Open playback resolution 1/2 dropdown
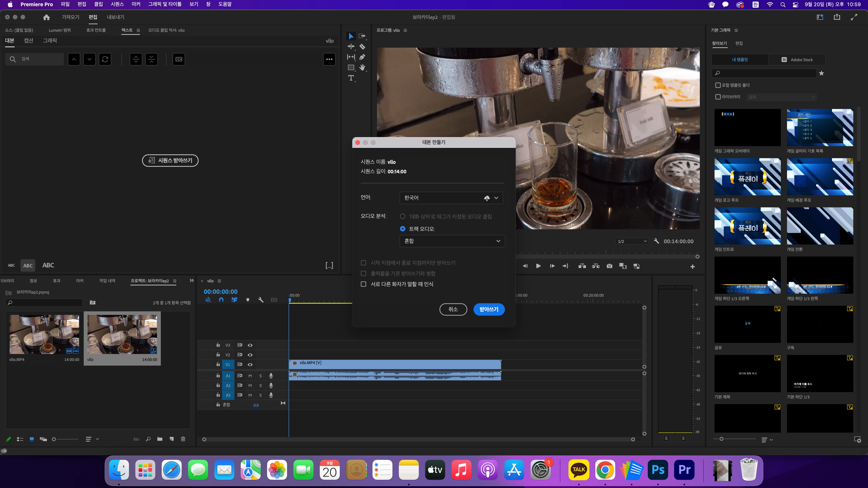 pyautogui.click(x=631, y=241)
